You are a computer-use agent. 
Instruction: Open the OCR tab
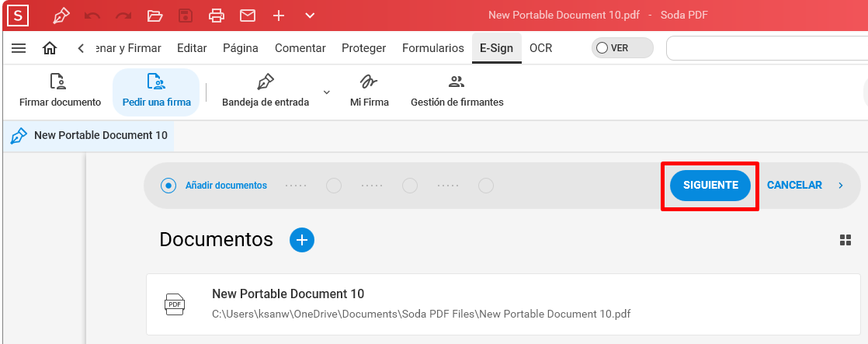coord(541,48)
